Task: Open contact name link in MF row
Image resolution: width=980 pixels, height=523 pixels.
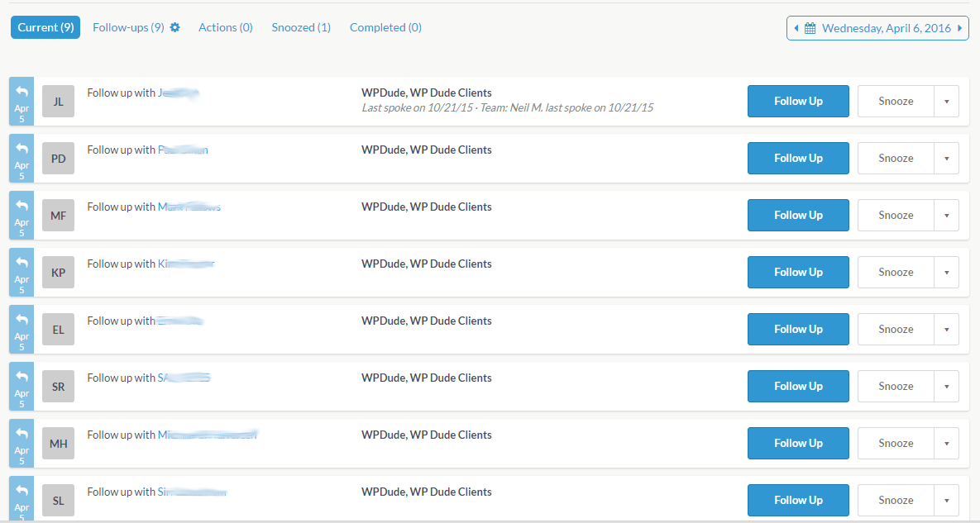Action: coord(189,207)
